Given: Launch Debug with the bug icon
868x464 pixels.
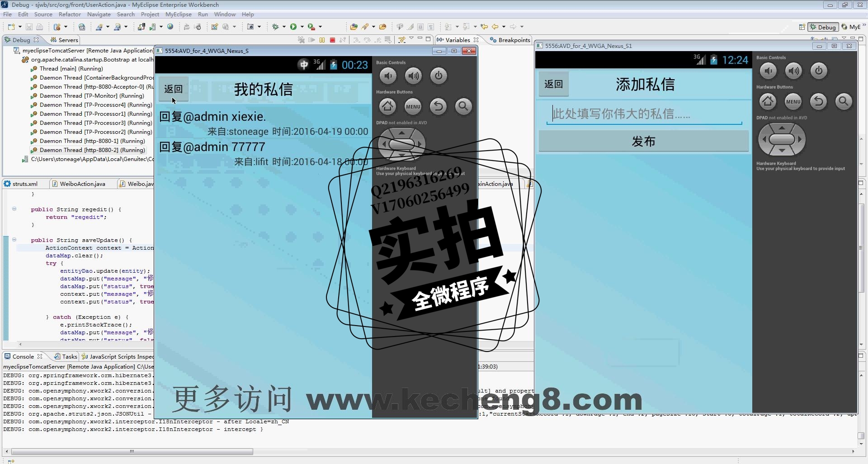Looking at the screenshot, I should [x=275, y=27].
